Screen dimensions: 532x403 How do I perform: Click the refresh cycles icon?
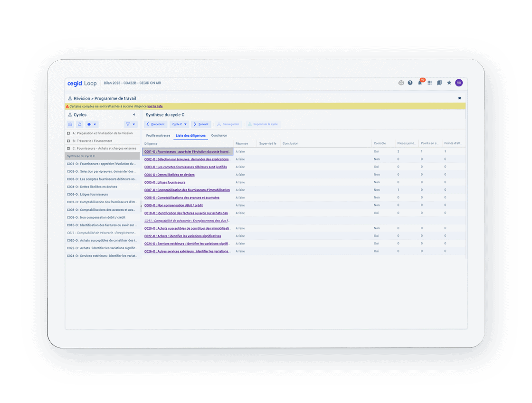point(79,124)
